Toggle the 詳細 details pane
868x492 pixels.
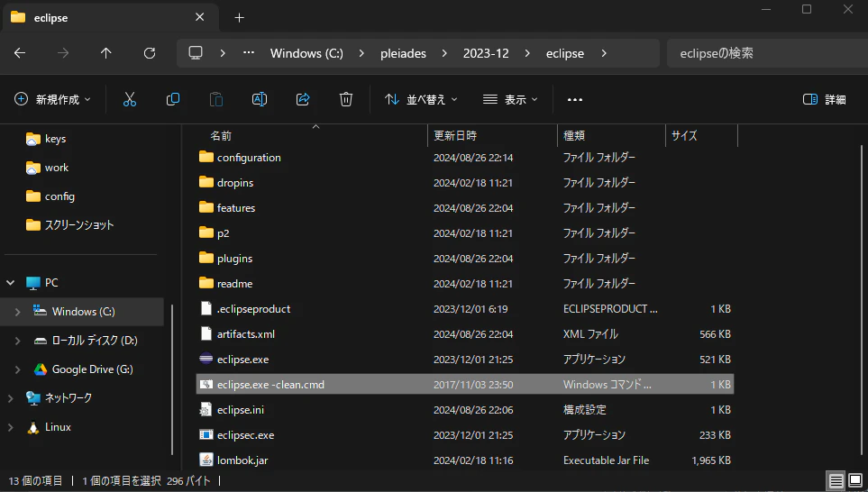(824, 100)
